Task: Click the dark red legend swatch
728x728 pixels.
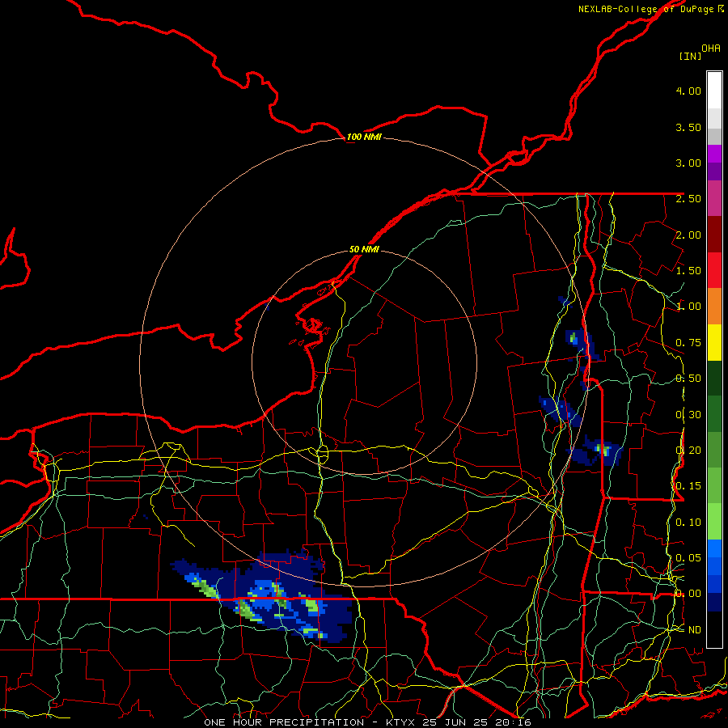Action: 714,235
